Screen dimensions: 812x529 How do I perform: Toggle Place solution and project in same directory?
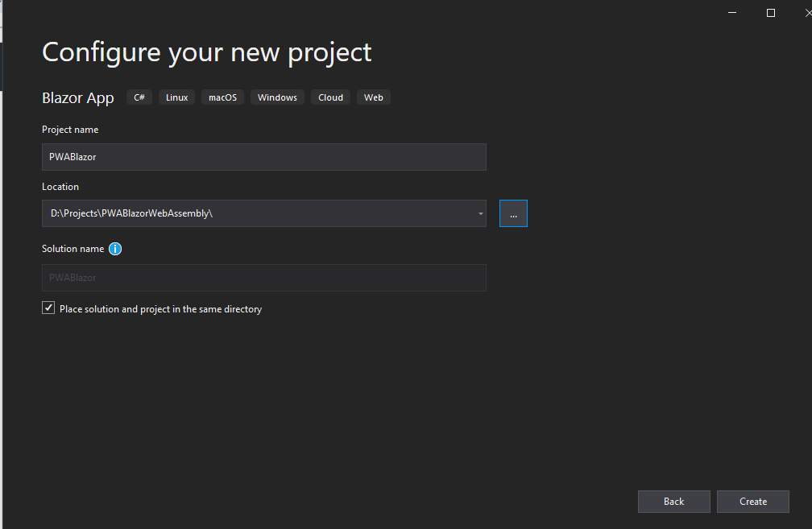[x=48, y=308]
